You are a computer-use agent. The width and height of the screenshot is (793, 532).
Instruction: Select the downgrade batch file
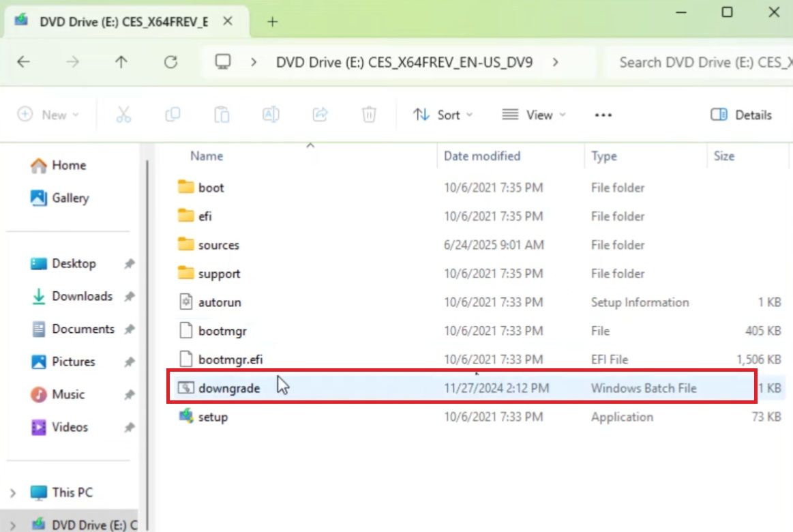[x=229, y=388]
